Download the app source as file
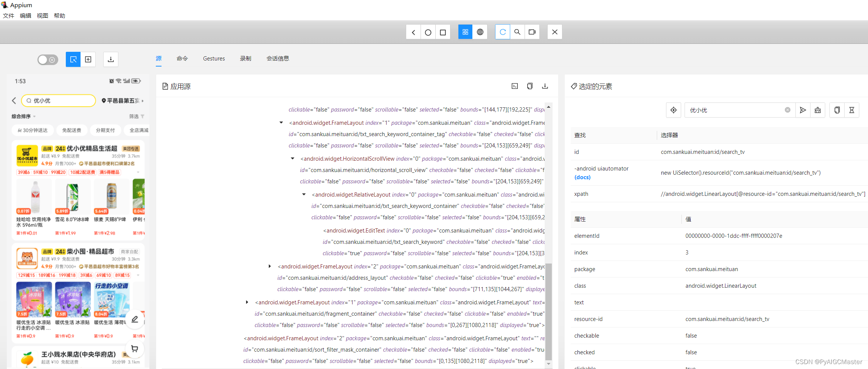868x369 pixels. (545, 86)
